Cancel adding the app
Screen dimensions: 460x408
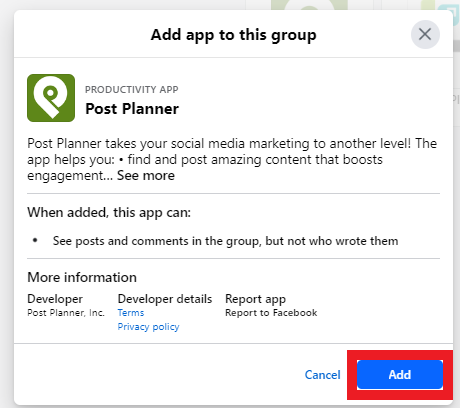click(x=322, y=375)
